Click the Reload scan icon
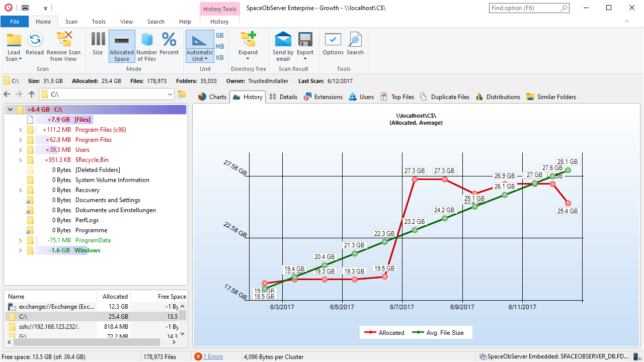 pyautogui.click(x=35, y=40)
